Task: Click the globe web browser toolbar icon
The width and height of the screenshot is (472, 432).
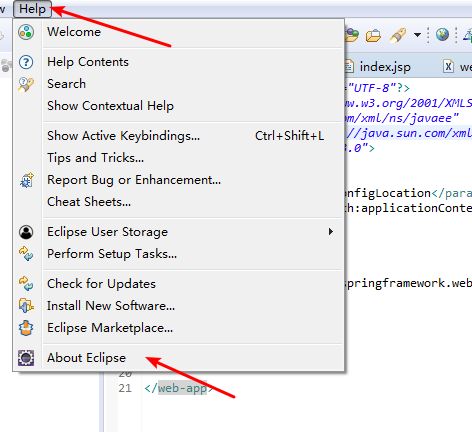Action: click(x=442, y=35)
